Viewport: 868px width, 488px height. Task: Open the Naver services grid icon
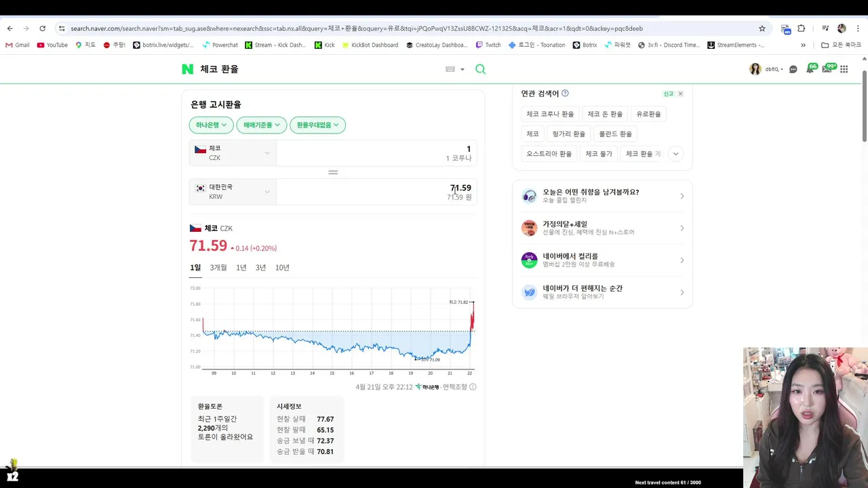click(844, 69)
